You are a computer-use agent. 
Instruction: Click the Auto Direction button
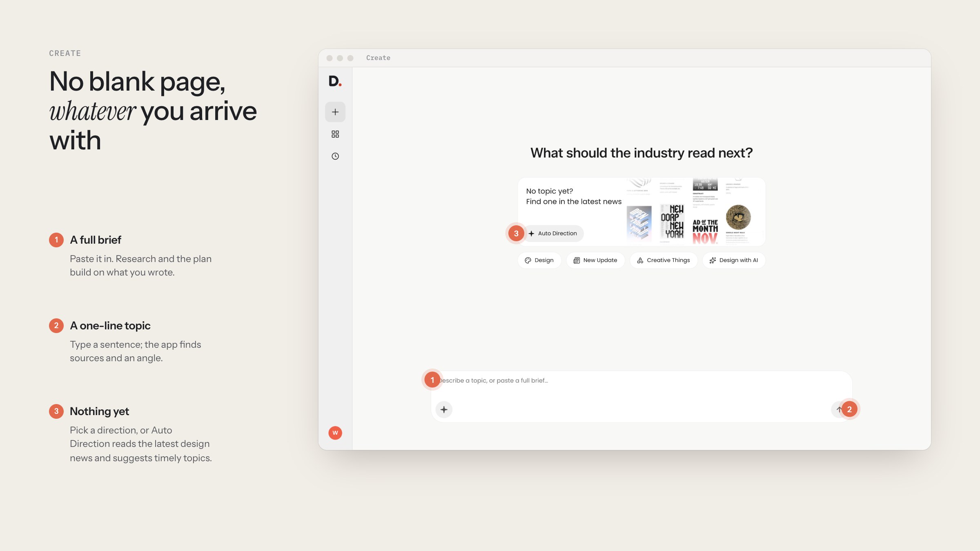(x=553, y=233)
